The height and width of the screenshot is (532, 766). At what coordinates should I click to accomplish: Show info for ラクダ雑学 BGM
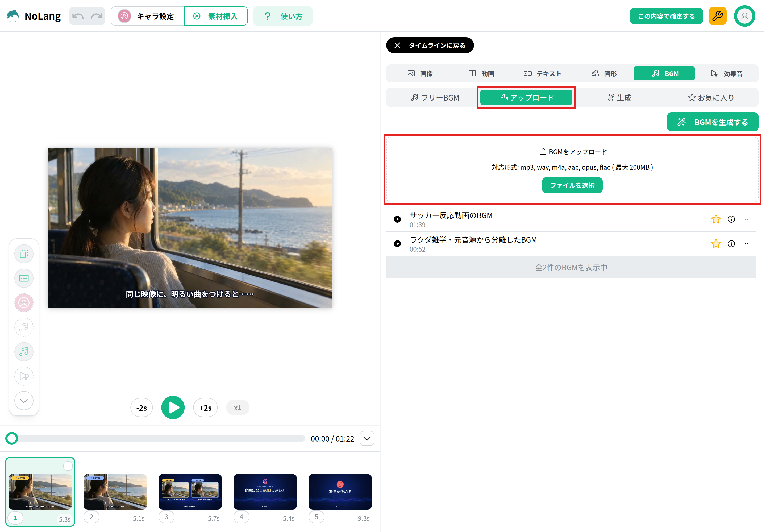click(x=731, y=244)
